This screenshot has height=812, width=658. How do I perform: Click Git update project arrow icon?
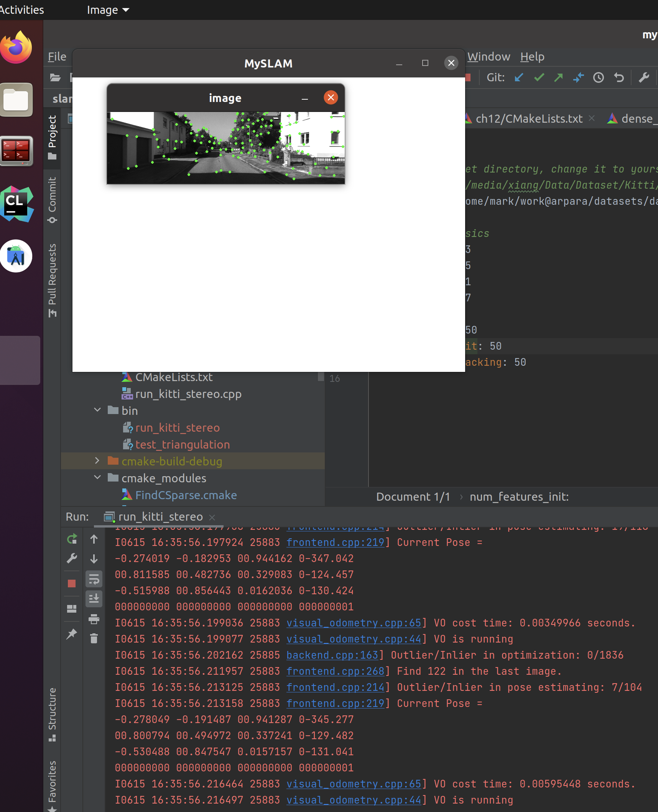coord(519,77)
